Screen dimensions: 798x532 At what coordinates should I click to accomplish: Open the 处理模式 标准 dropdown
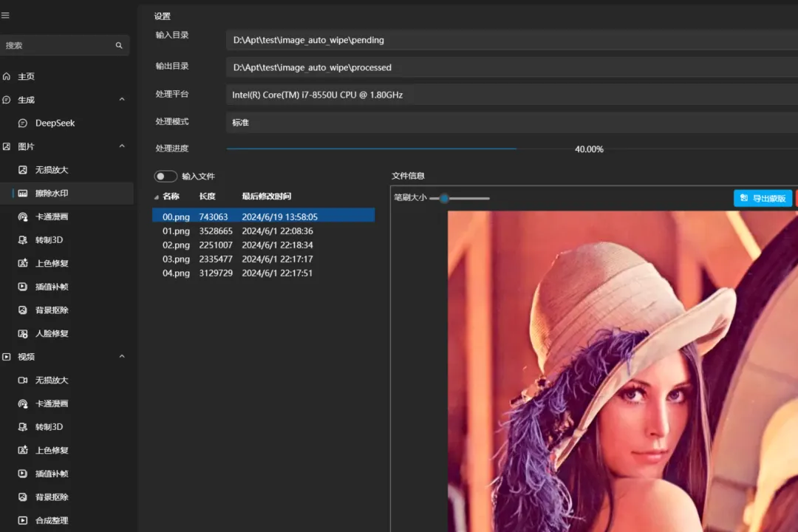coord(512,123)
